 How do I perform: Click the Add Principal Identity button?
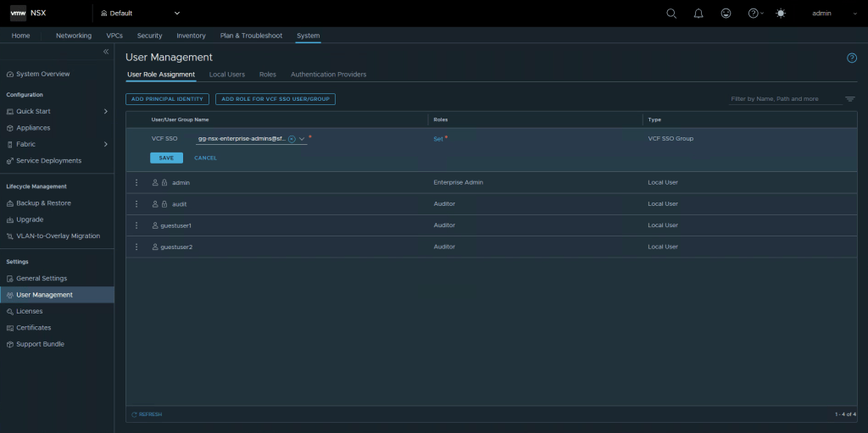tap(167, 99)
